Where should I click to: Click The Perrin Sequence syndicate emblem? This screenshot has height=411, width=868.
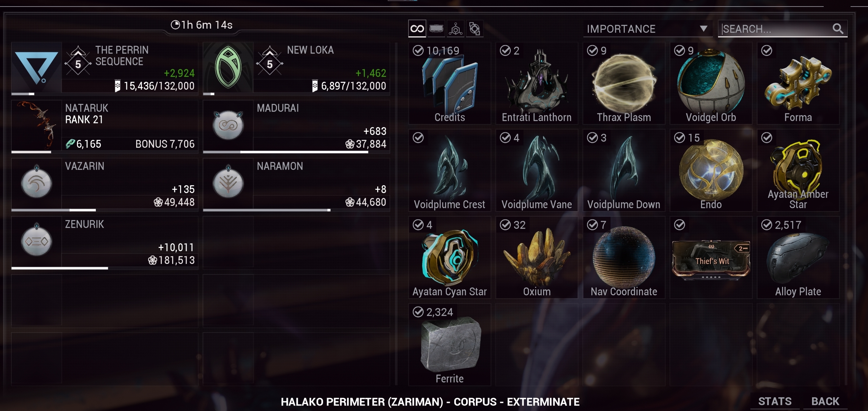(36, 67)
